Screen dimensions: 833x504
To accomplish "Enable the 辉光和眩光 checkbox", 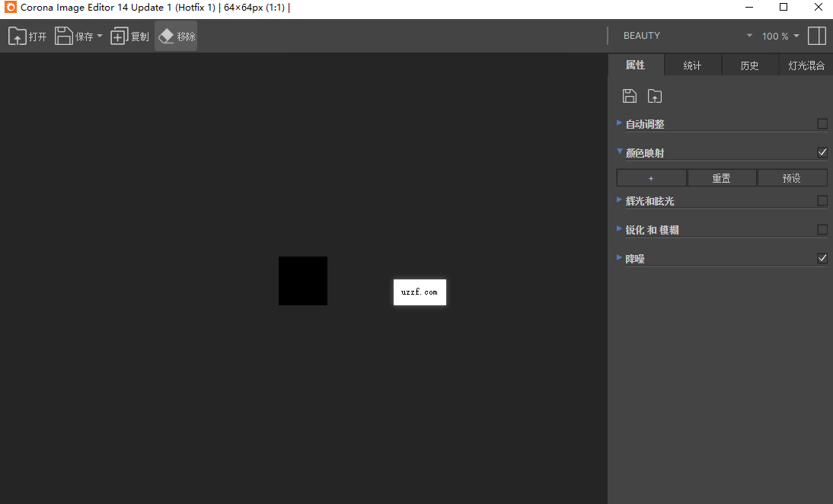I will pos(822,201).
